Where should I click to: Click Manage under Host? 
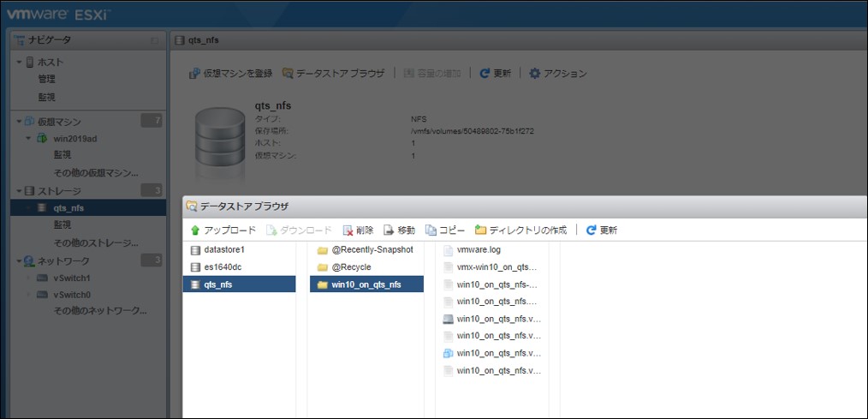[46, 80]
